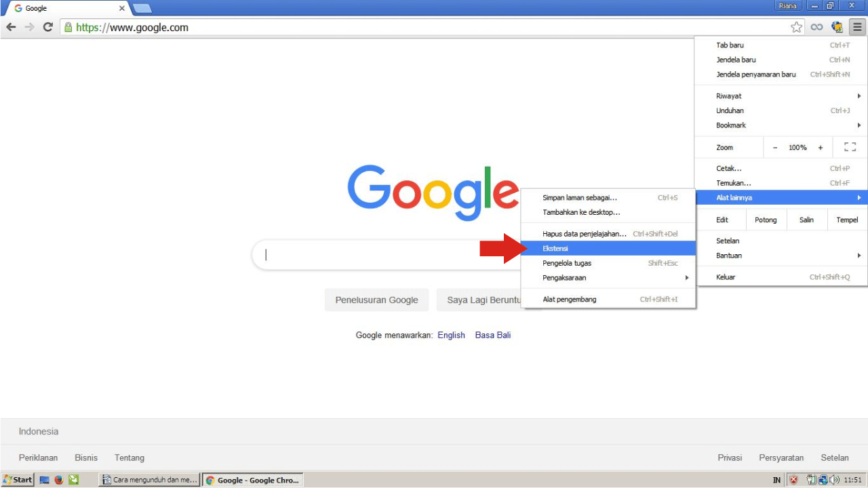The height and width of the screenshot is (488, 868).
Task: Choose Temukan... menu item
Action: point(781,183)
